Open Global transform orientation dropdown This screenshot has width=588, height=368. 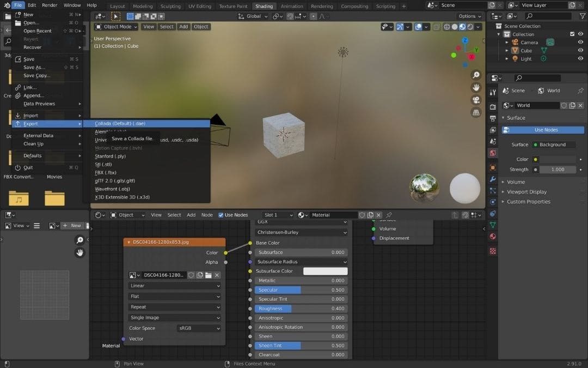click(253, 16)
